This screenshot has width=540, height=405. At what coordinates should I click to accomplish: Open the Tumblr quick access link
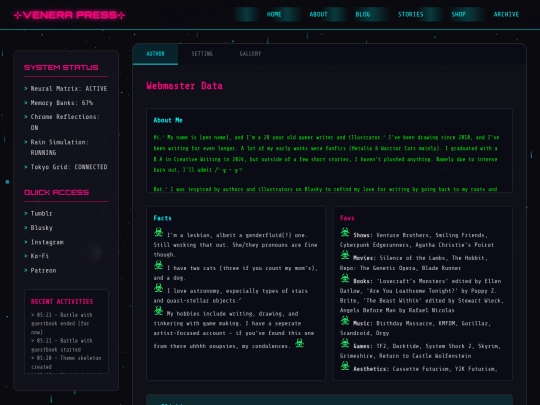click(x=41, y=214)
